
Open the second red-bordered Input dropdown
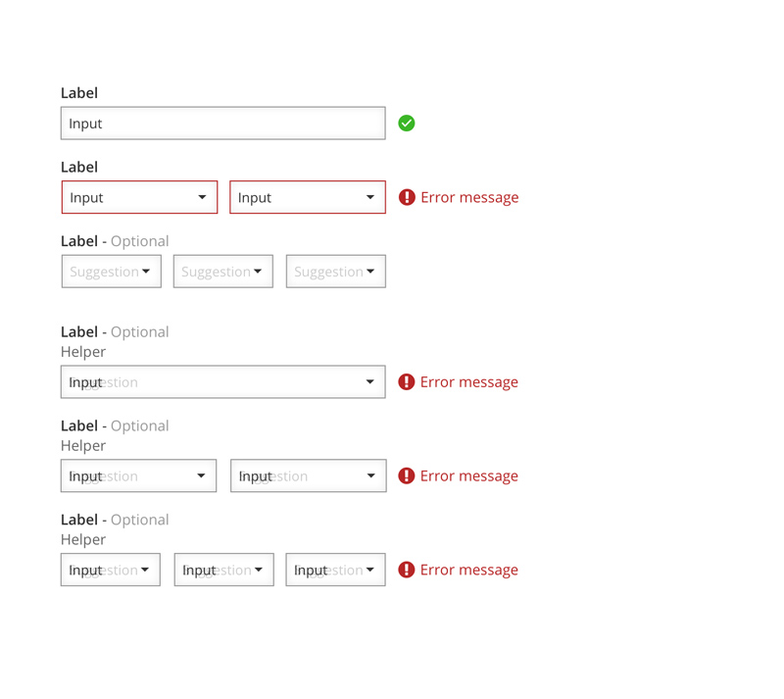[308, 197]
